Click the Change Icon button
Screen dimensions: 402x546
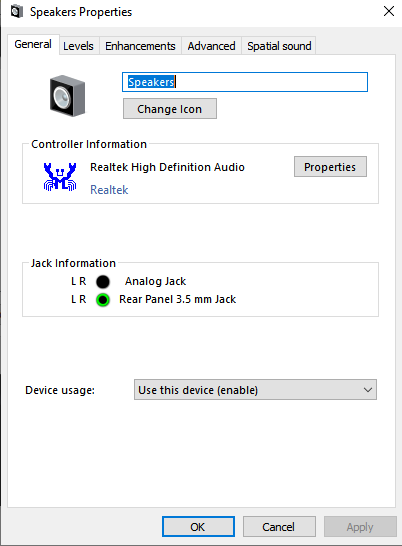click(170, 109)
